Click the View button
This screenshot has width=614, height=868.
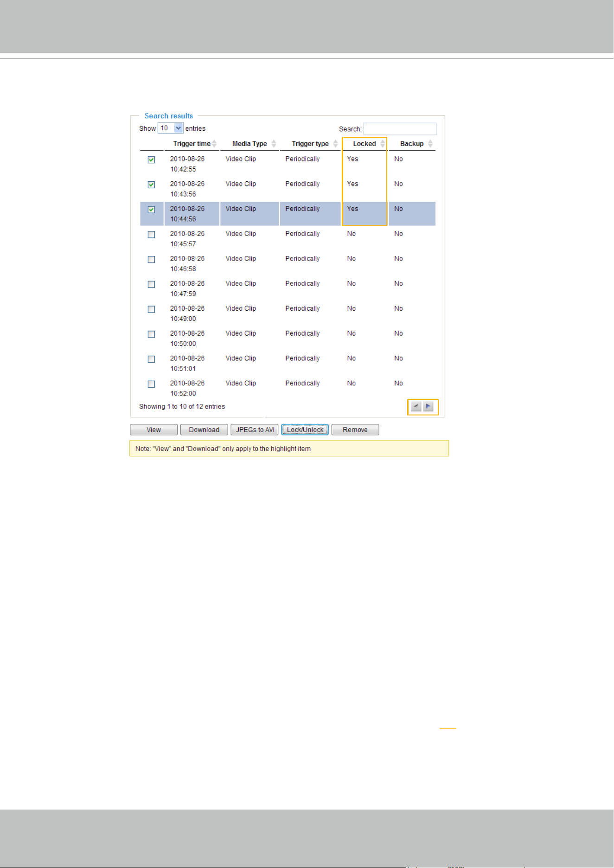[153, 430]
